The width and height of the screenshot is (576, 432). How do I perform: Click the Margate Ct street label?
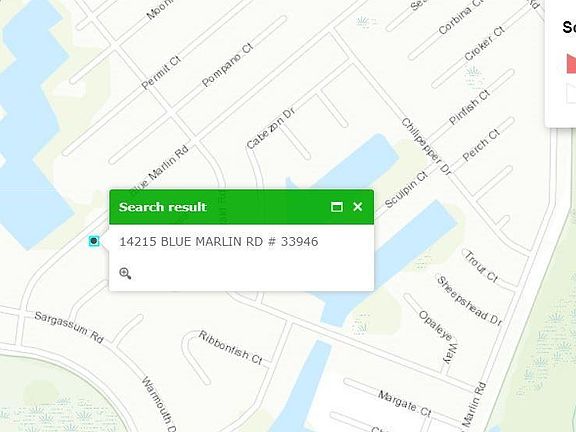[404, 403]
